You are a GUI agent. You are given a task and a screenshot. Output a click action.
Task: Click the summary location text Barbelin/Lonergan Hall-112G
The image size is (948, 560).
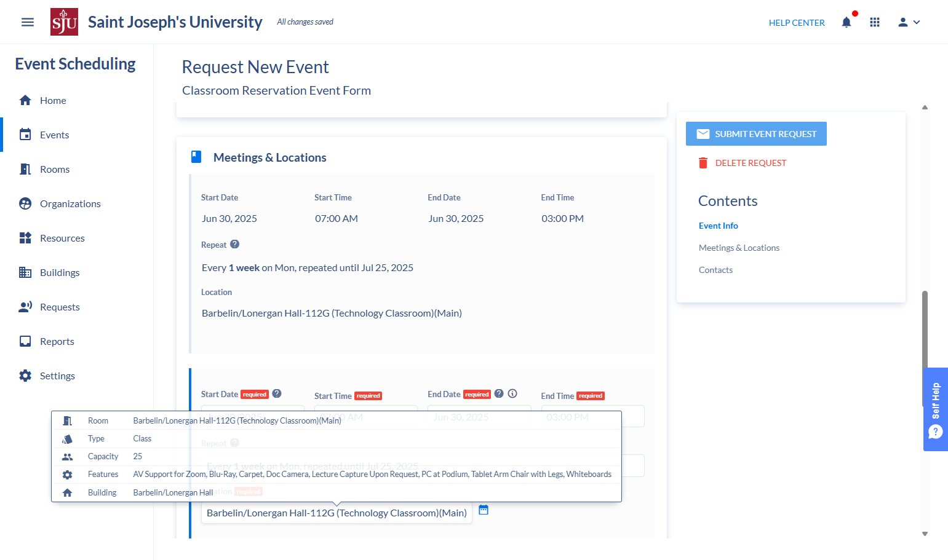point(332,313)
